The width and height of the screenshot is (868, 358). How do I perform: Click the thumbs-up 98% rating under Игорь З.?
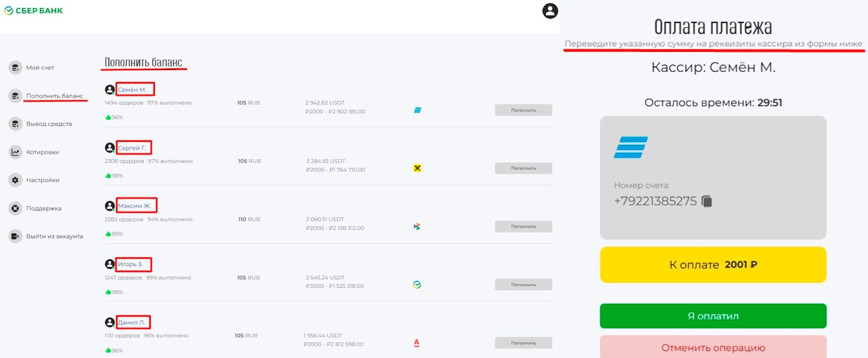(114, 292)
